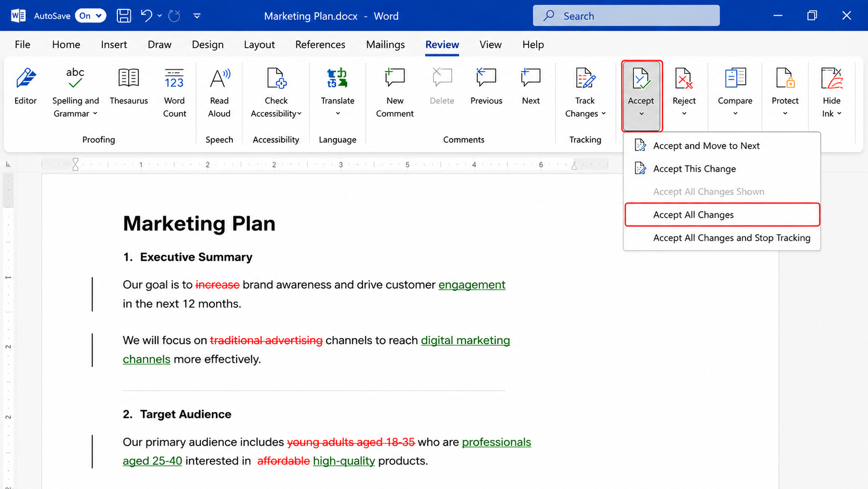Expand Track Changes dropdown arrow
Image resolution: width=868 pixels, height=489 pixels.
click(604, 114)
